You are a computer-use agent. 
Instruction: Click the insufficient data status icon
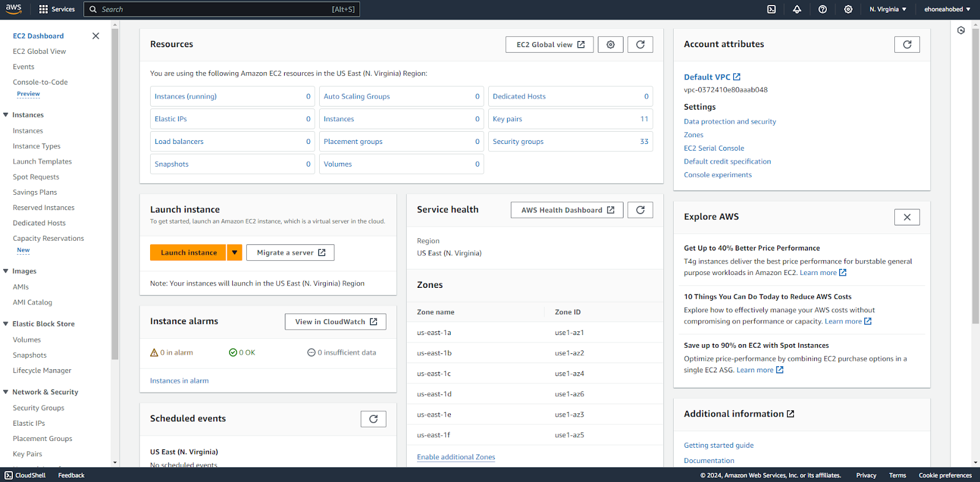[311, 353]
